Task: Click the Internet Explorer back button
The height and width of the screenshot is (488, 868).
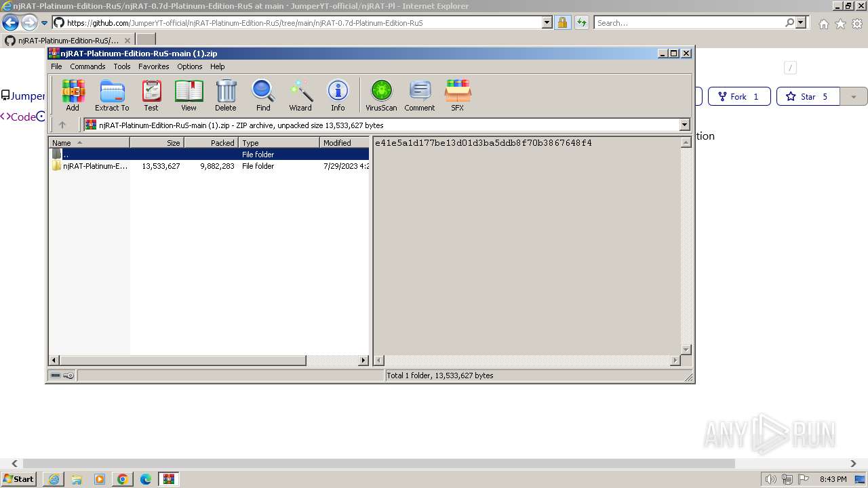Action: (11, 22)
